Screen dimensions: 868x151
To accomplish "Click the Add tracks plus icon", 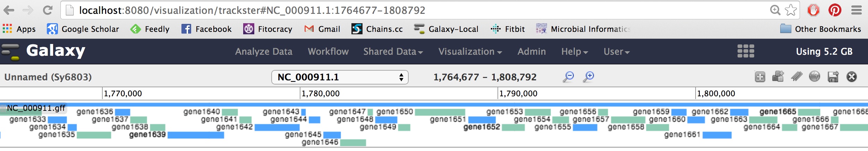I will (760, 77).
